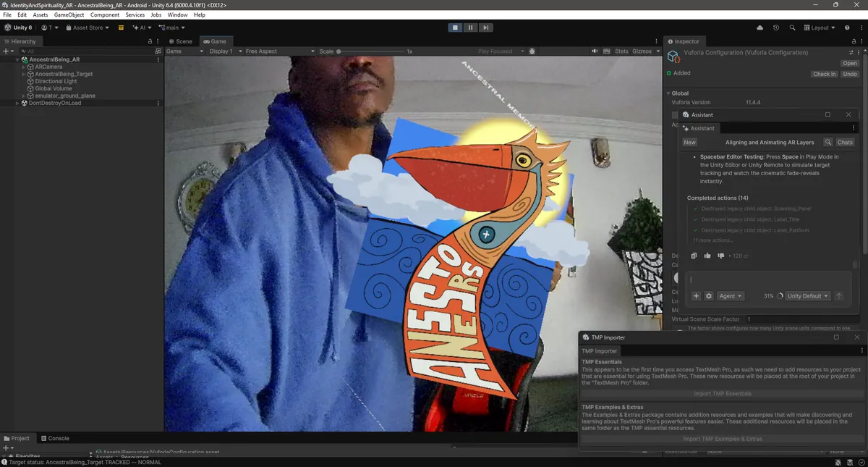Open the Asset Store dropdown

pyautogui.click(x=88, y=28)
